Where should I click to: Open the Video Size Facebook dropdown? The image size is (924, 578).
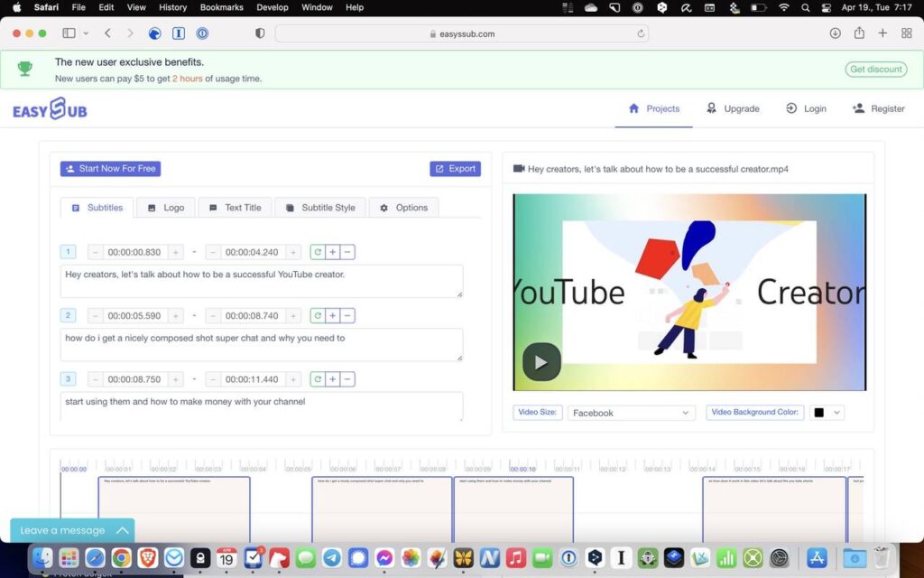click(631, 413)
